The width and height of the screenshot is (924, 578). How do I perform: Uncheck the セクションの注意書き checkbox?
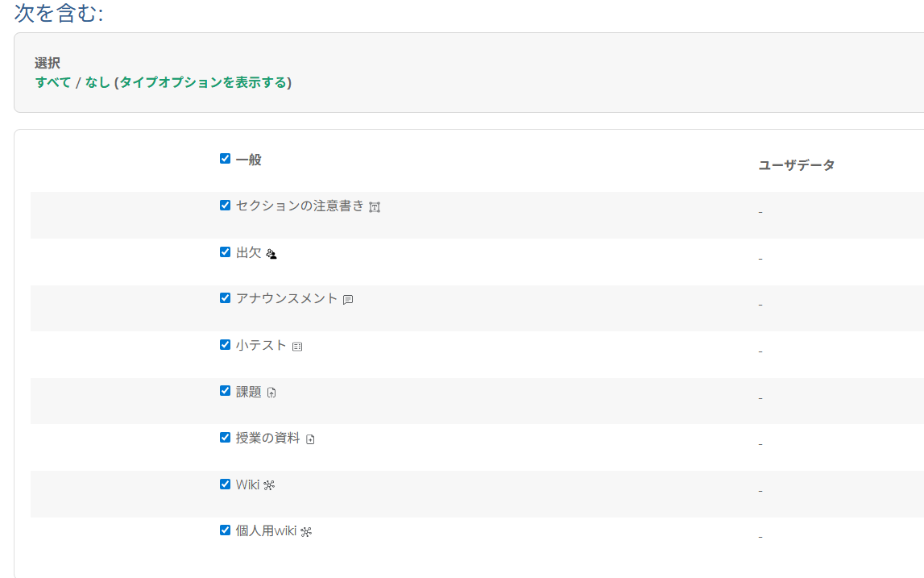pos(226,205)
